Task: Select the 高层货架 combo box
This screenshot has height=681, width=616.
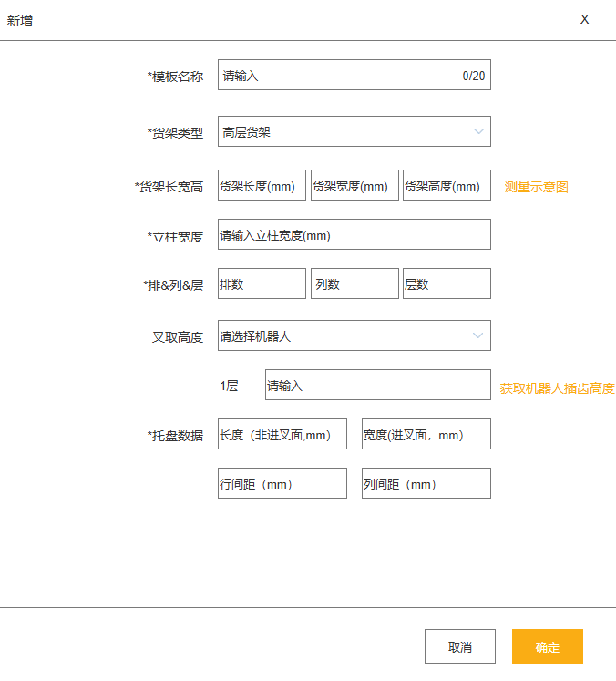Action: (354, 131)
